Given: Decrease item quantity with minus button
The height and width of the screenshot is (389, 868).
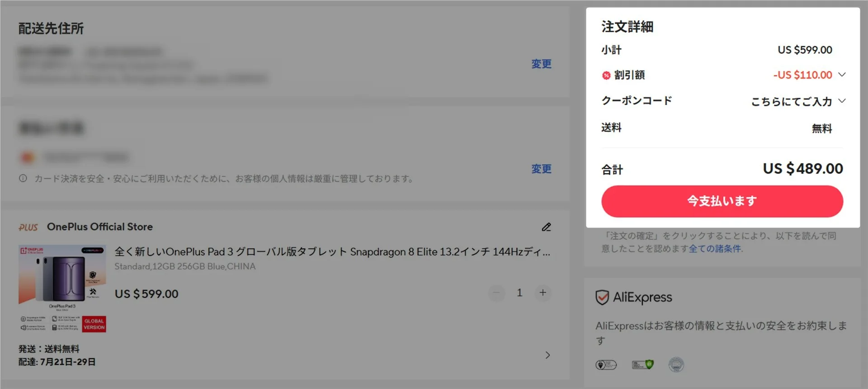Looking at the screenshot, I should coord(496,293).
